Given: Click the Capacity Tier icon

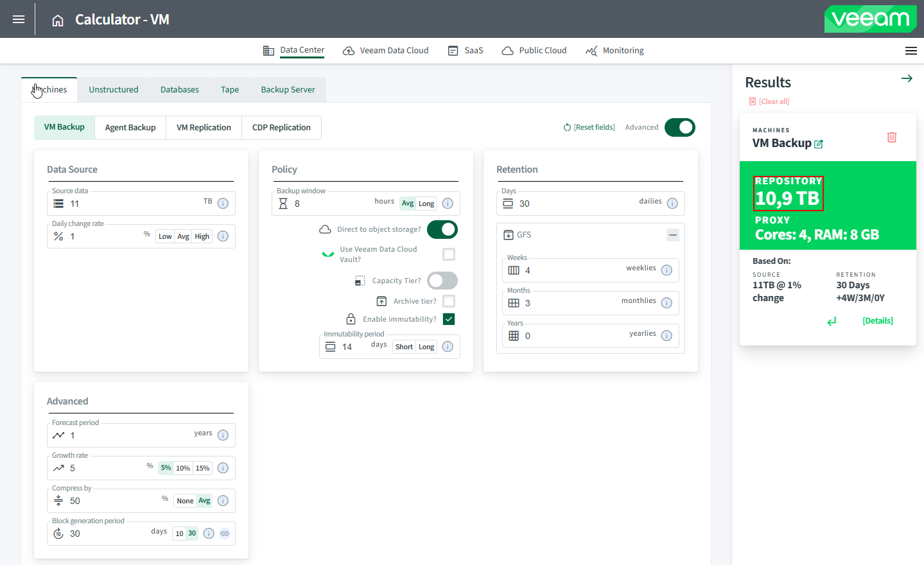Looking at the screenshot, I should [360, 281].
